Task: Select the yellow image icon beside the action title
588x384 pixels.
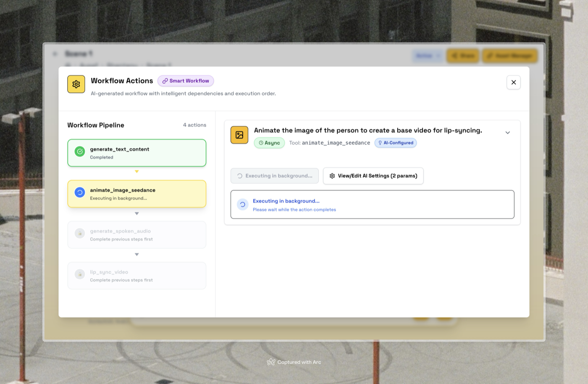Action: click(239, 135)
